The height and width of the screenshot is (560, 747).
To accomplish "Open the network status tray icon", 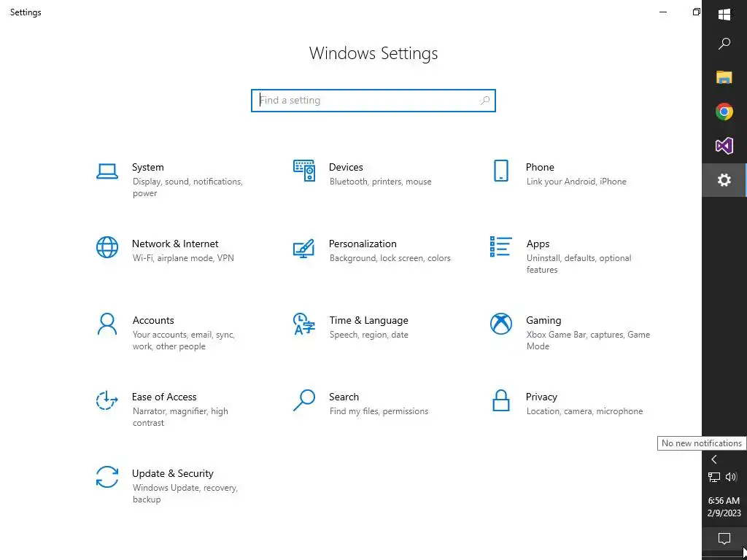I will tap(713, 477).
